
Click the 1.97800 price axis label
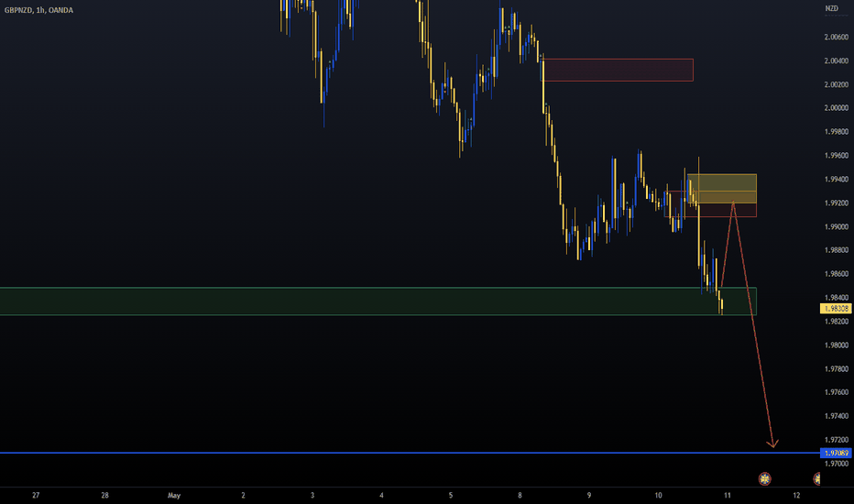point(836,369)
